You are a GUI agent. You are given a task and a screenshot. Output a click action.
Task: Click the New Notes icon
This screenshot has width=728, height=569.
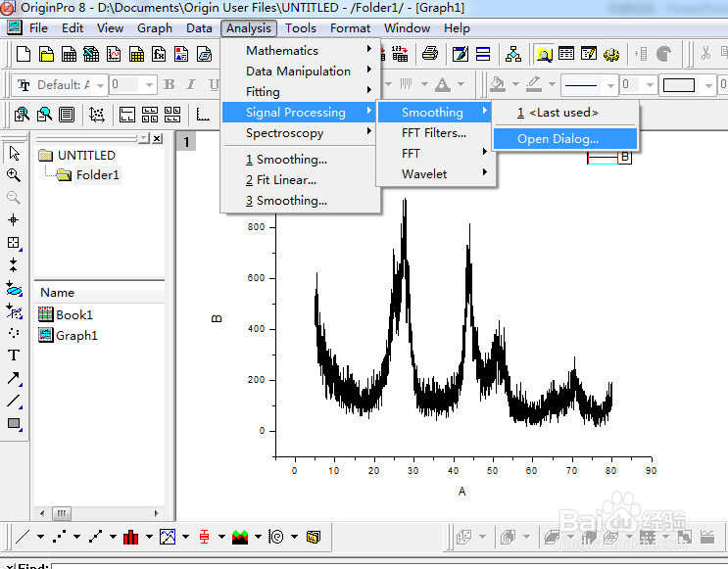click(204, 54)
